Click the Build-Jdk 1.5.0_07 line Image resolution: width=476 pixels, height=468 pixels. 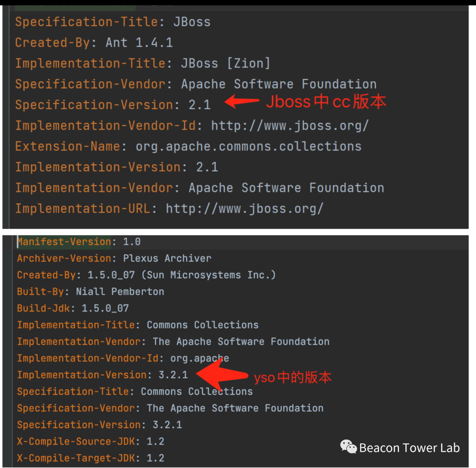73,308
